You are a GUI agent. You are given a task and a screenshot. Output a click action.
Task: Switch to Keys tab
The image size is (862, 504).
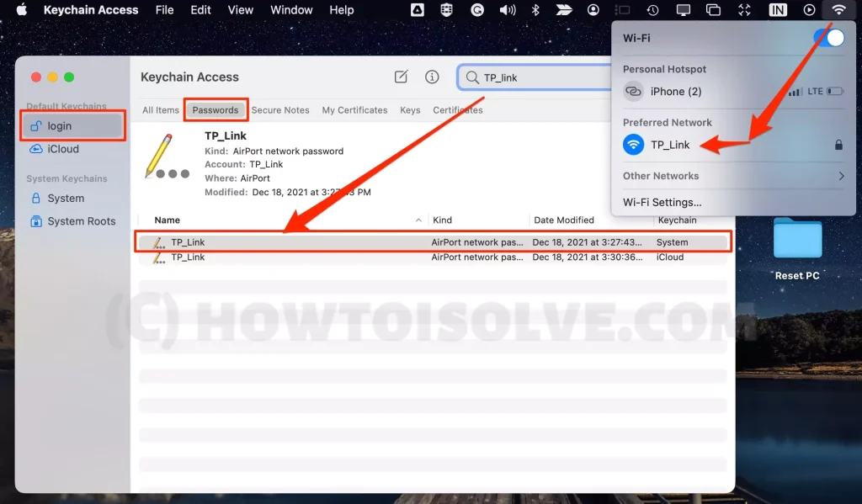[x=410, y=110]
